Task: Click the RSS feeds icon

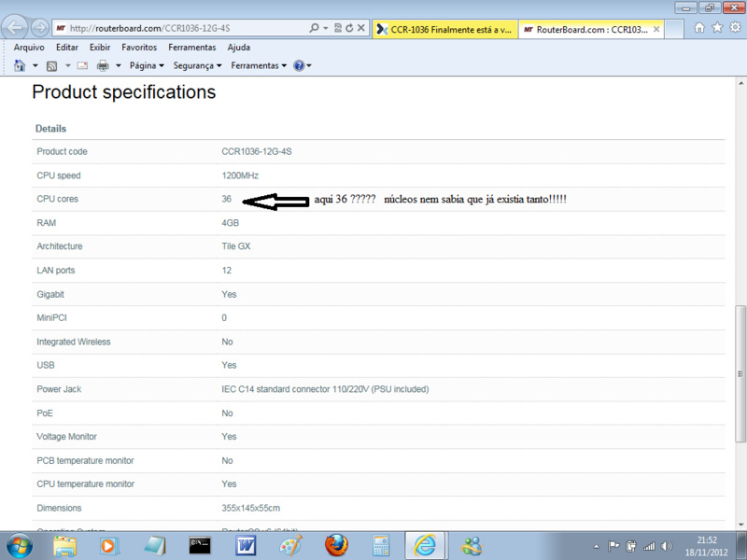Action: [51, 65]
